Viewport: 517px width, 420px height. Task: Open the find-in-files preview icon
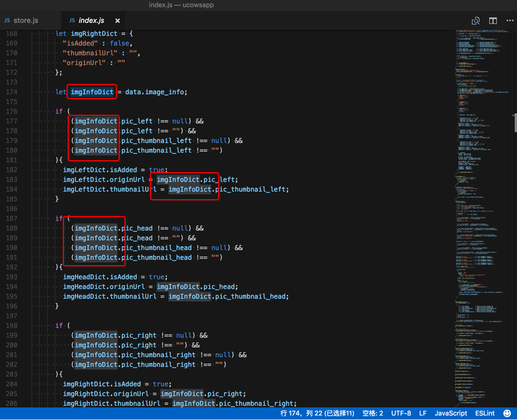pyautogui.click(x=475, y=21)
